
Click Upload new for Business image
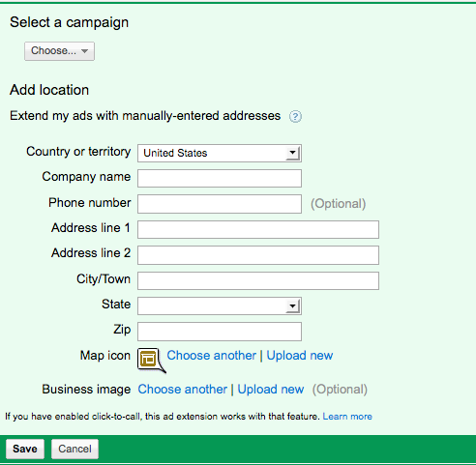point(271,390)
